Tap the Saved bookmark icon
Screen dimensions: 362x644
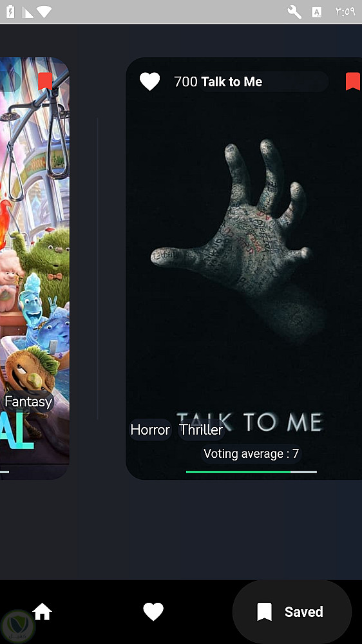[264, 612]
